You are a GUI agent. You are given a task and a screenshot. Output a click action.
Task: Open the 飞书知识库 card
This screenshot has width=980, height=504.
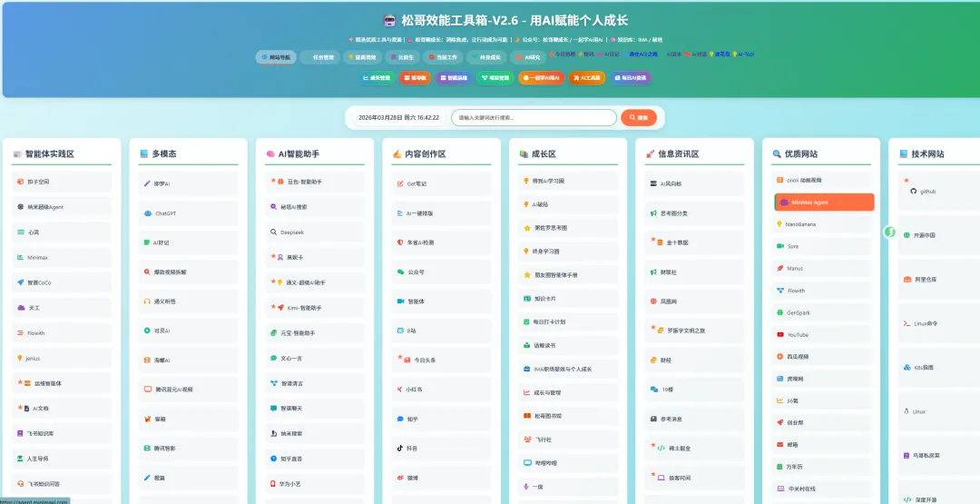(62, 433)
